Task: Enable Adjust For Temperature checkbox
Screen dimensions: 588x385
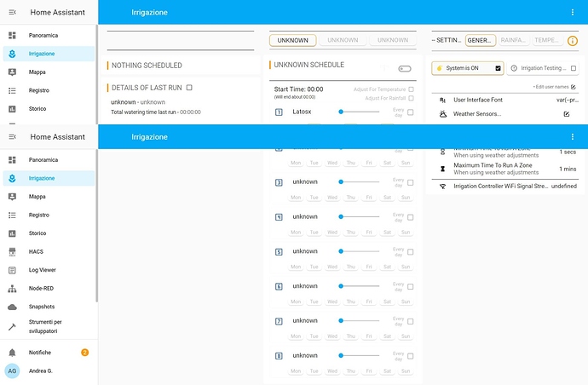Action: 411,89
